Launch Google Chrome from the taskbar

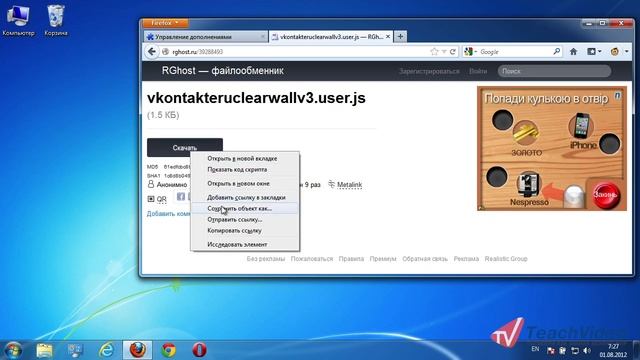[x=169, y=350]
